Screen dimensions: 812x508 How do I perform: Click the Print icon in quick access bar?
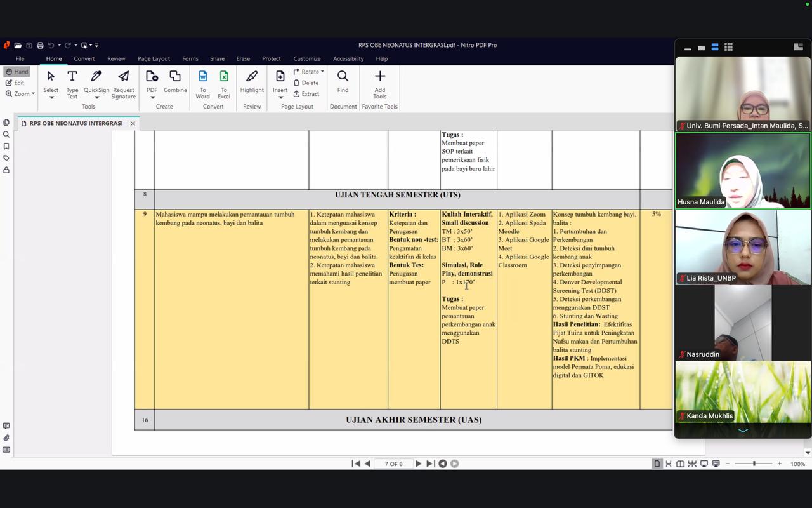click(x=40, y=46)
